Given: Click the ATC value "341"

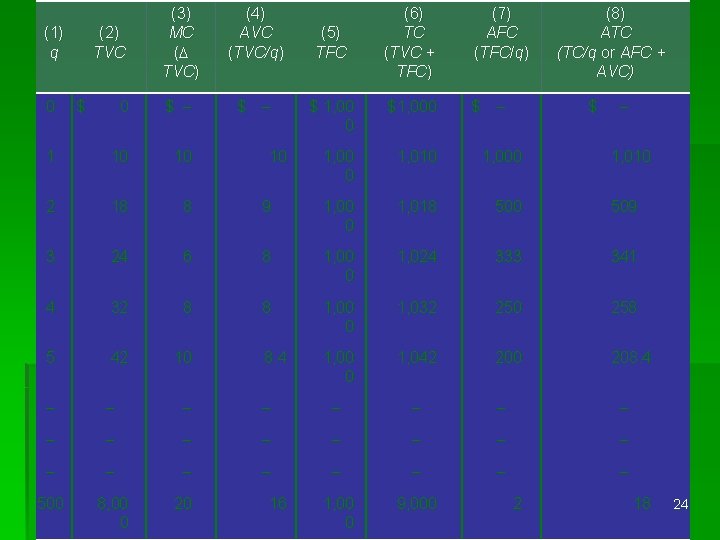Looking at the screenshot, I should 624,257.
